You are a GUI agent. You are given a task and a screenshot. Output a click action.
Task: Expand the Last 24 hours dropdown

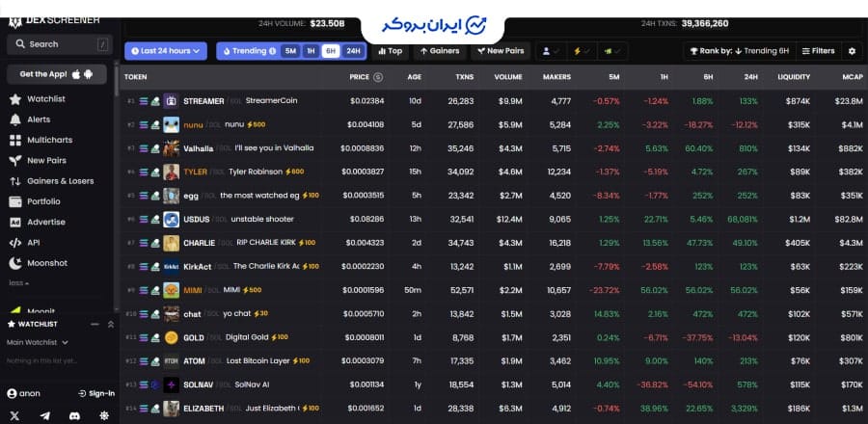pyautogui.click(x=165, y=51)
